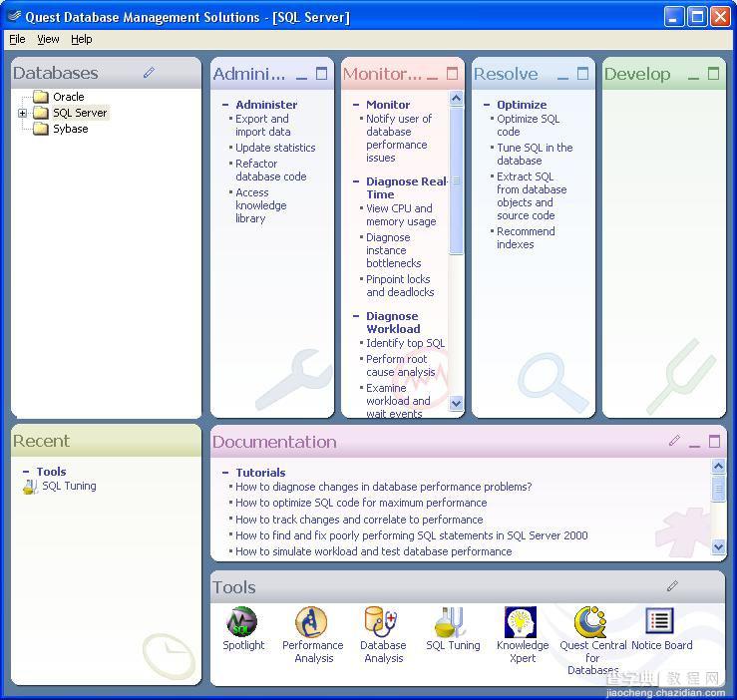
Task: Click Documentation panel scroll up arrow
Action: [718, 466]
